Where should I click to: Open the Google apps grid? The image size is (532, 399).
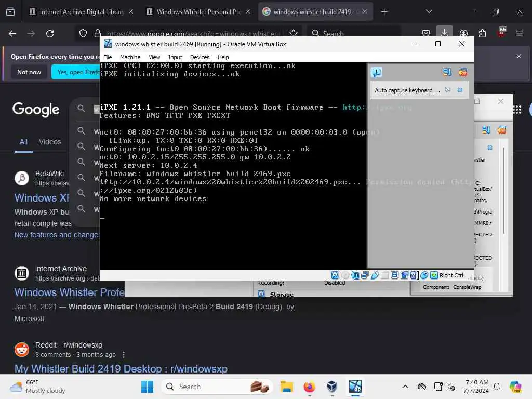click(517, 110)
